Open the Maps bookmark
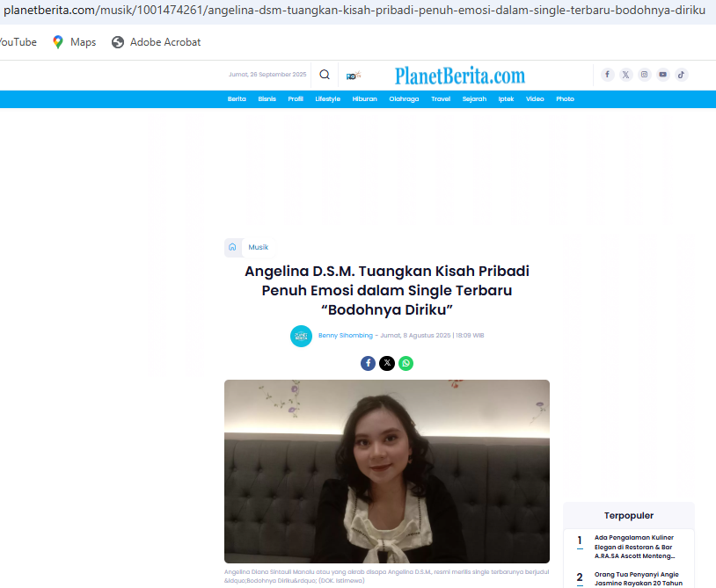The height and width of the screenshot is (588, 716). click(x=74, y=42)
